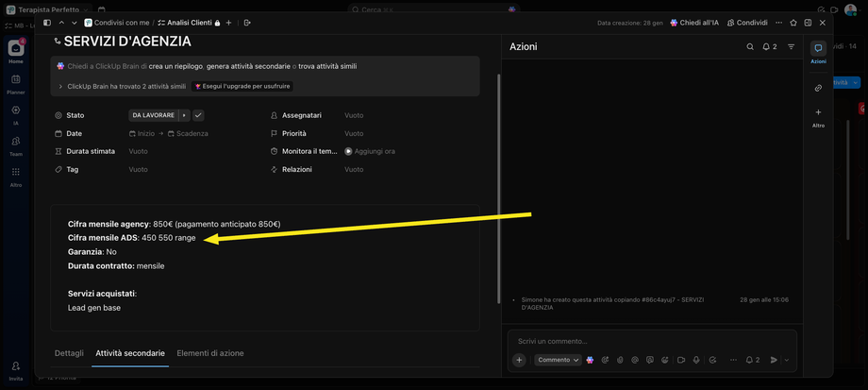Click the Cifra mensile ADS line

132,238
